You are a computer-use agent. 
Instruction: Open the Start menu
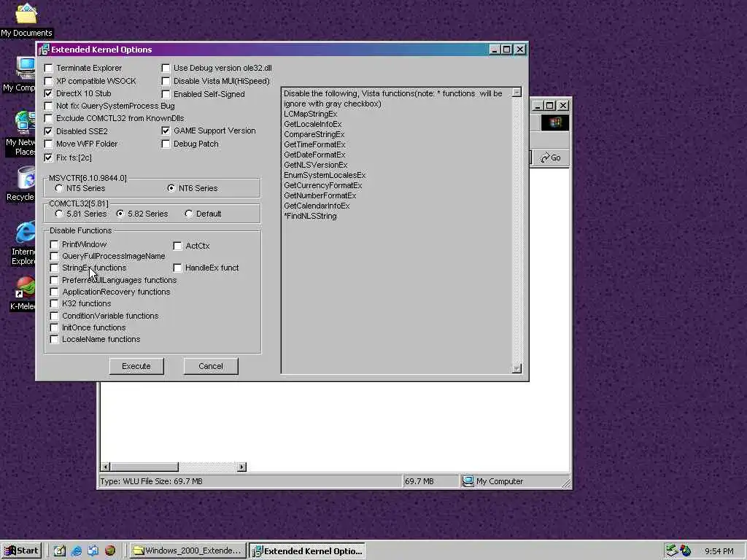click(x=22, y=551)
